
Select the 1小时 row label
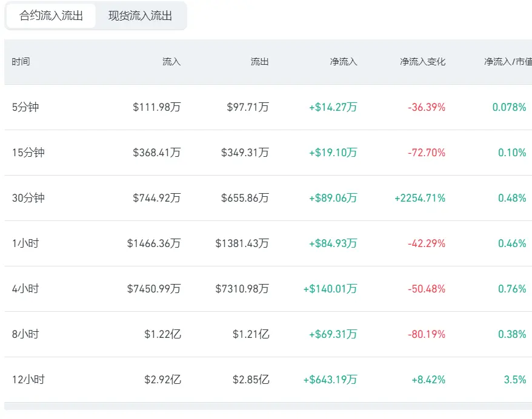tap(25, 243)
